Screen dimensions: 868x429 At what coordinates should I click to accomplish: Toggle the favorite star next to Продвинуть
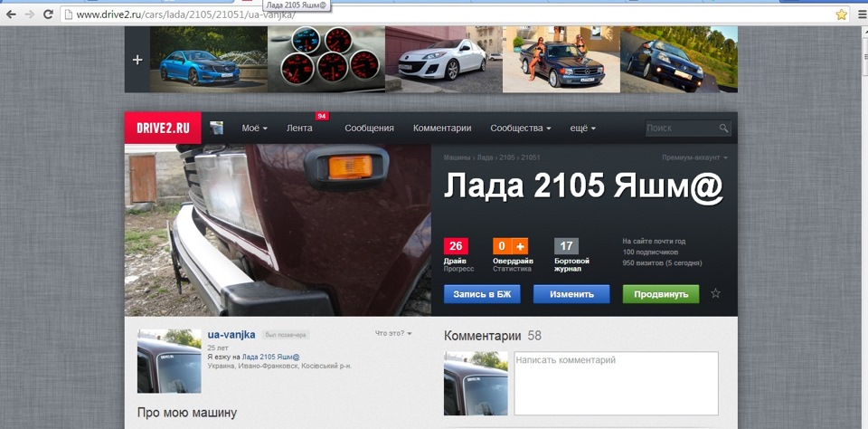pyautogui.click(x=715, y=294)
